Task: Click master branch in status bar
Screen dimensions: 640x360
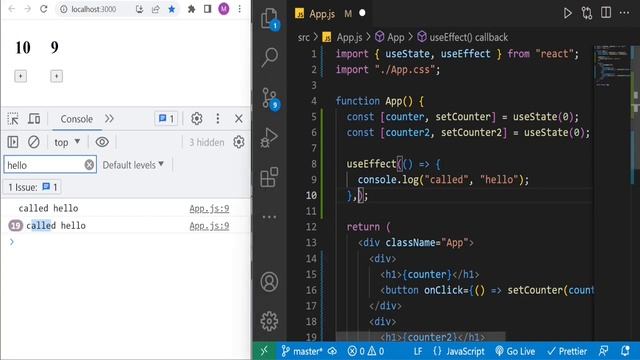Action: tap(303, 351)
